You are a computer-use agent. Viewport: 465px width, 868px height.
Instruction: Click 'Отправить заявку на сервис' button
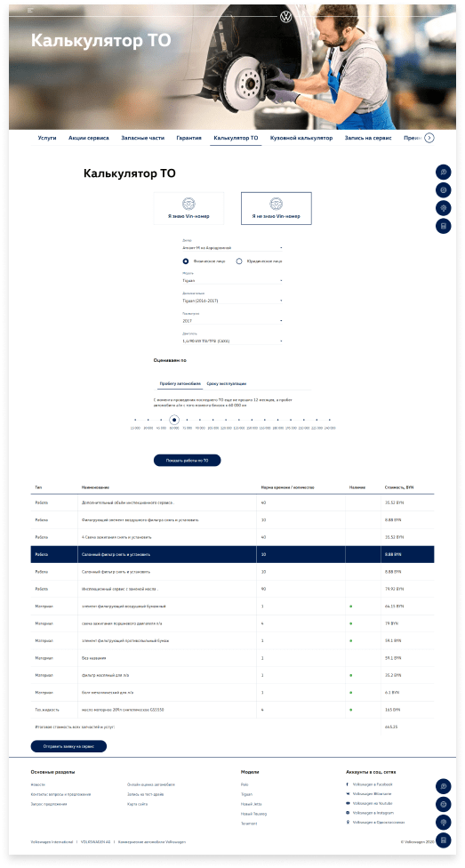click(68, 746)
